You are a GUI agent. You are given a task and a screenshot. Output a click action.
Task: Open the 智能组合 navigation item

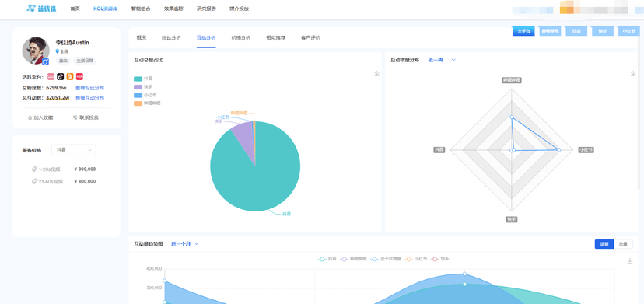pos(141,9)
